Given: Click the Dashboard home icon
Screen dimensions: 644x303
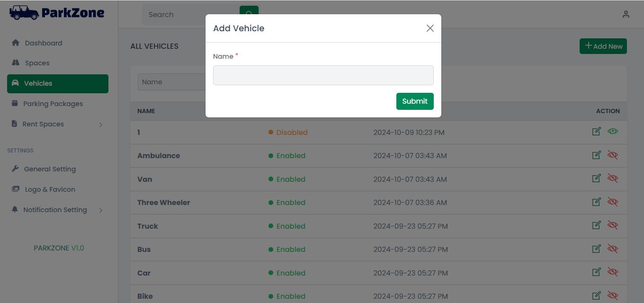Looking at the screenshot, I should [x=15, y=43].
